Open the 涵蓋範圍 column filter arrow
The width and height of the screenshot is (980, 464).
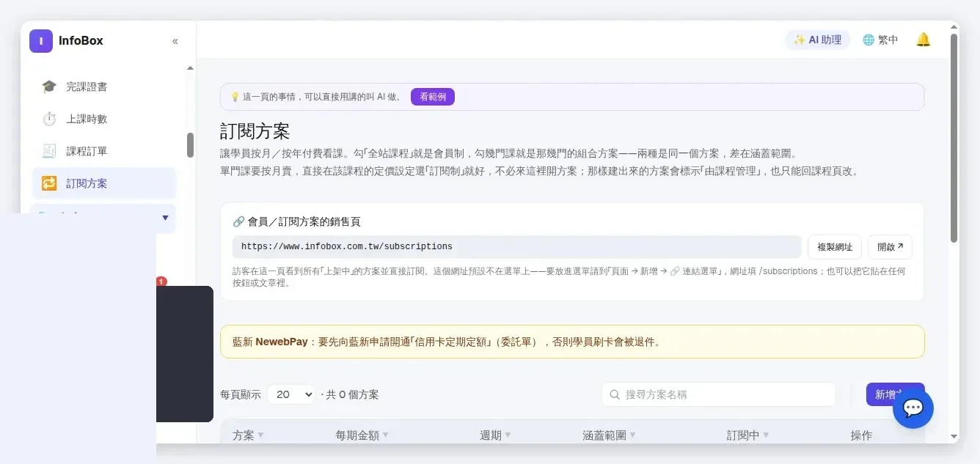(x=632, y=435)
